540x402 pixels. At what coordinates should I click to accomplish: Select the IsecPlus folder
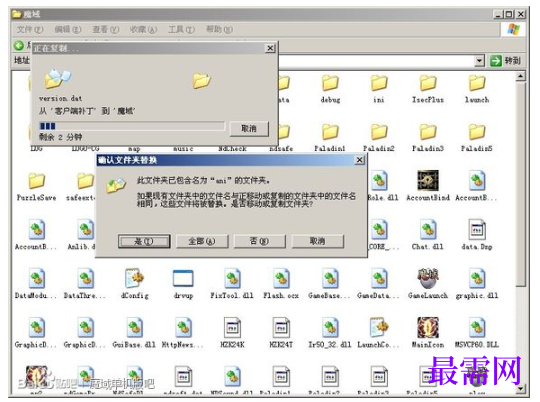[x=428, y=83]
